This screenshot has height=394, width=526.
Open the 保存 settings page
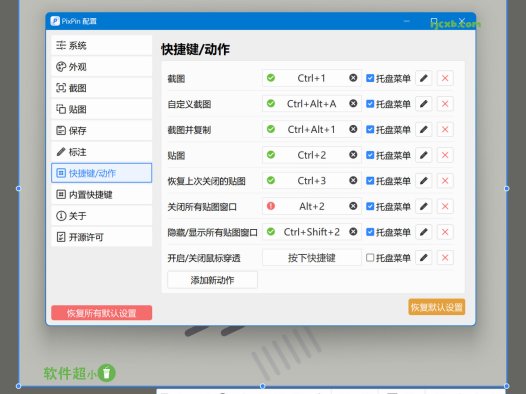tap(102, 130)
